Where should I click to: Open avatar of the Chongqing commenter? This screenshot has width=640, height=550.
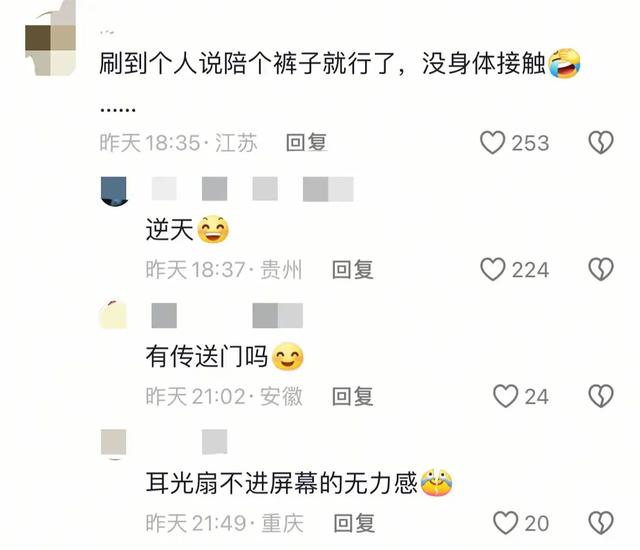click(113, 444)
